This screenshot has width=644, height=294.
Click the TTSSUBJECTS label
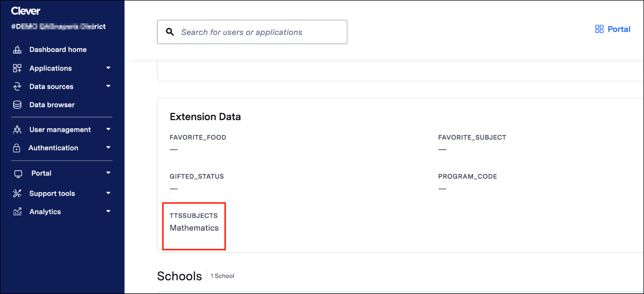[x=193, y=216]
